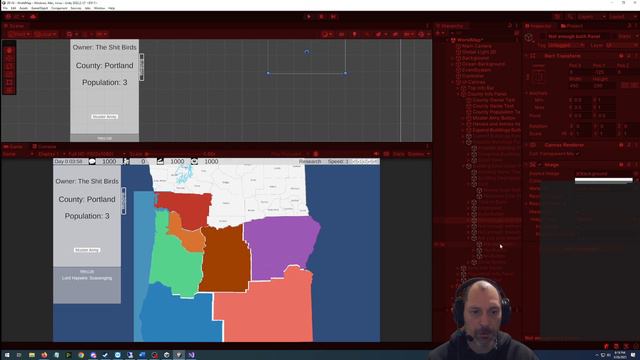This screenshot has width=640, height=360.
Task: Collapse County Info Panel in Hierarchy
Action: point(458,94)
